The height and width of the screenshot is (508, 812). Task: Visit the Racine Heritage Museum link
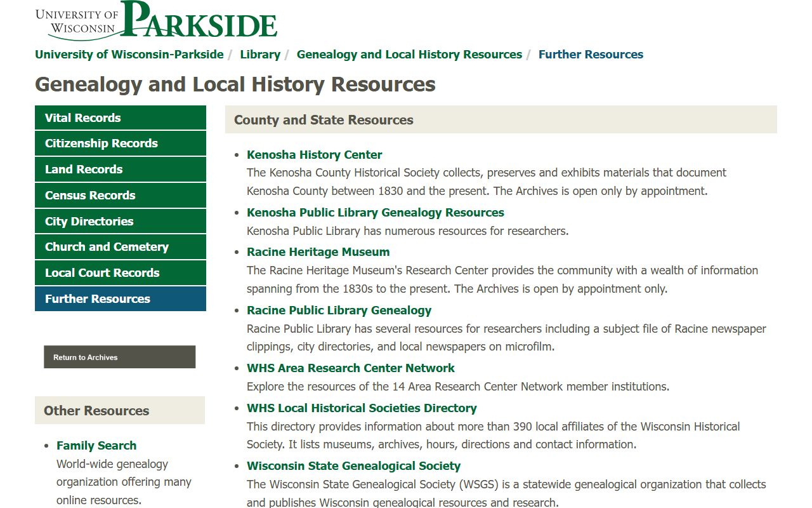tap(318, 252)
